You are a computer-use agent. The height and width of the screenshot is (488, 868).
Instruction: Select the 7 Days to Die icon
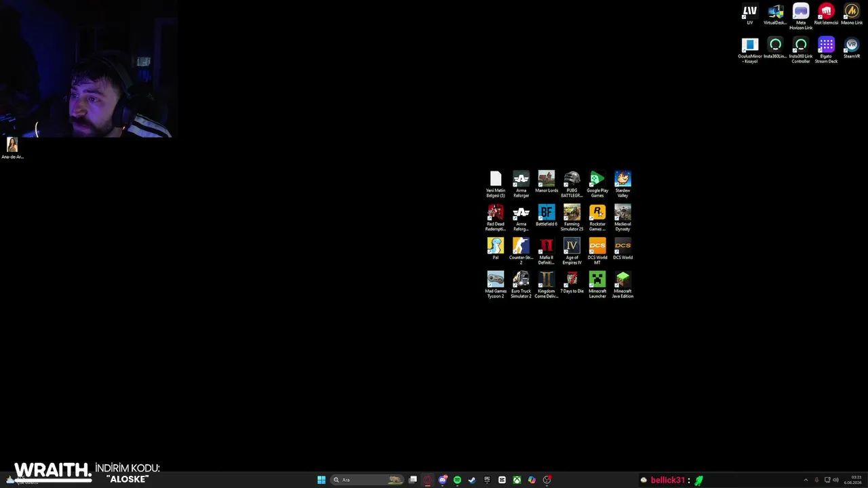[572, 283]
